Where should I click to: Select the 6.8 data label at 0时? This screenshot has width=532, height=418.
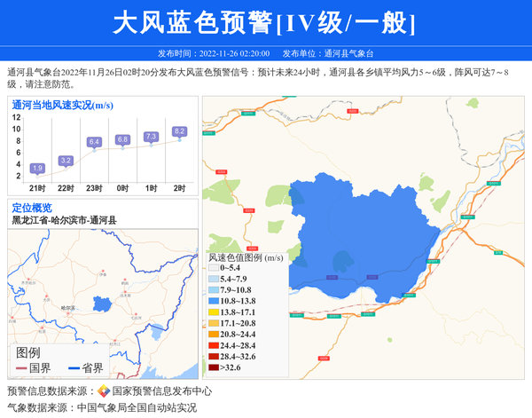point(122,139)
